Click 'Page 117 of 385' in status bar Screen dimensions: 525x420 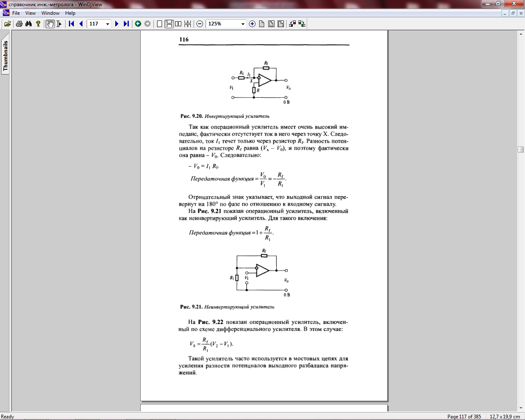click(464, 416)
